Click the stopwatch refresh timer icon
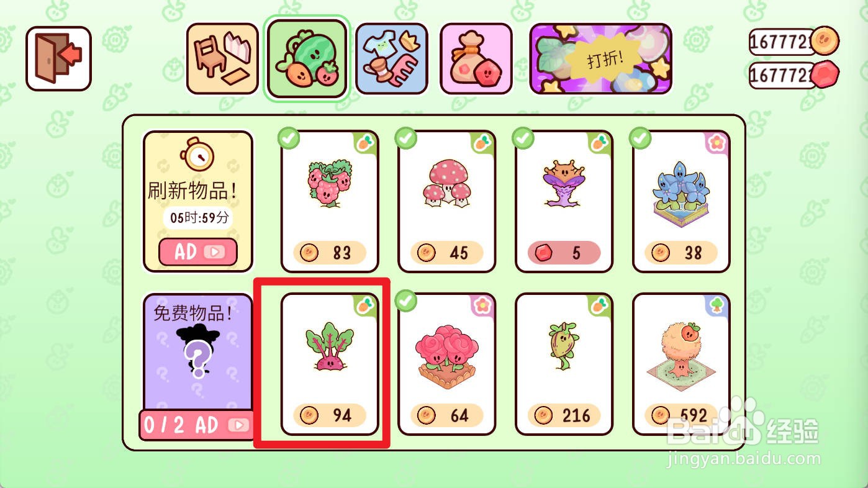 (197, 154)
